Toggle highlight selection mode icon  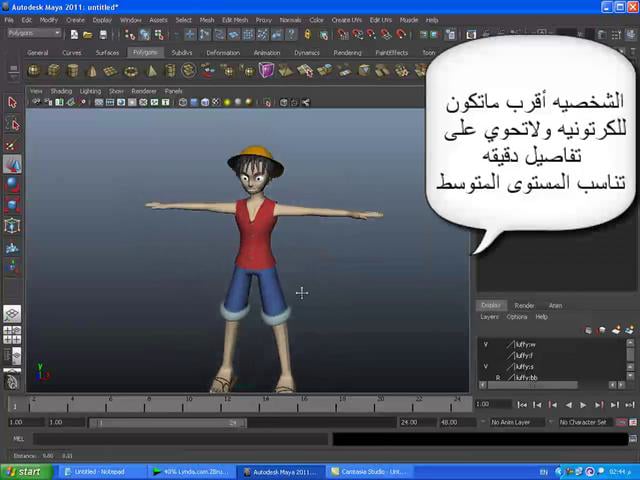pos(323,35)
